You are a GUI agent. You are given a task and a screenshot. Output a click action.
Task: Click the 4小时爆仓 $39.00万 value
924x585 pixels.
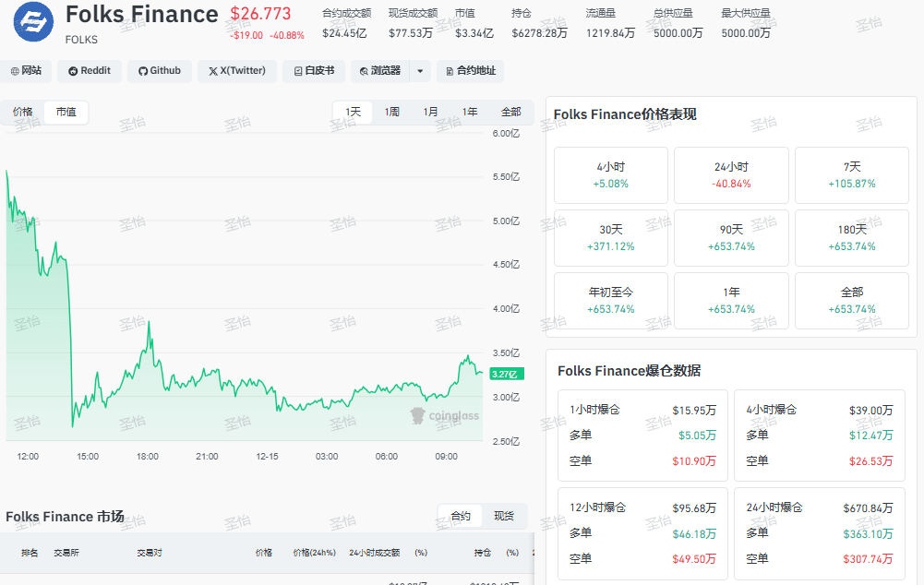click(x=871, y=410)
